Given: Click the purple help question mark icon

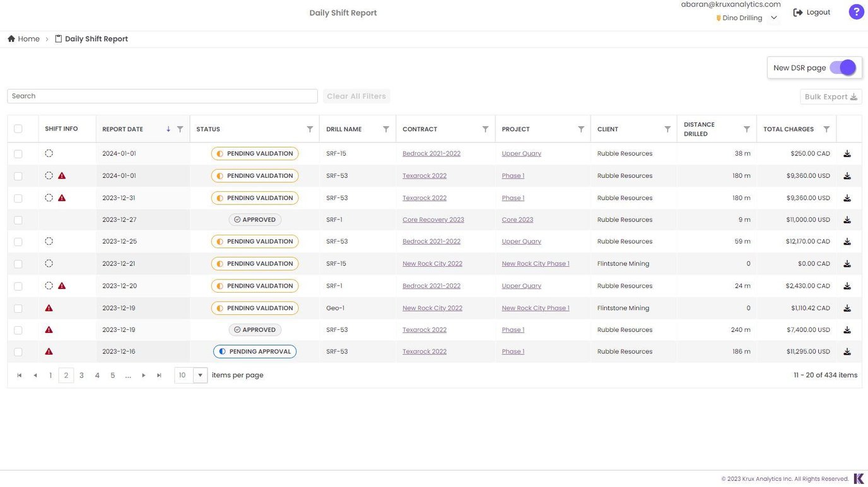Looking at the screenshot, I should [x=856, y=12].
